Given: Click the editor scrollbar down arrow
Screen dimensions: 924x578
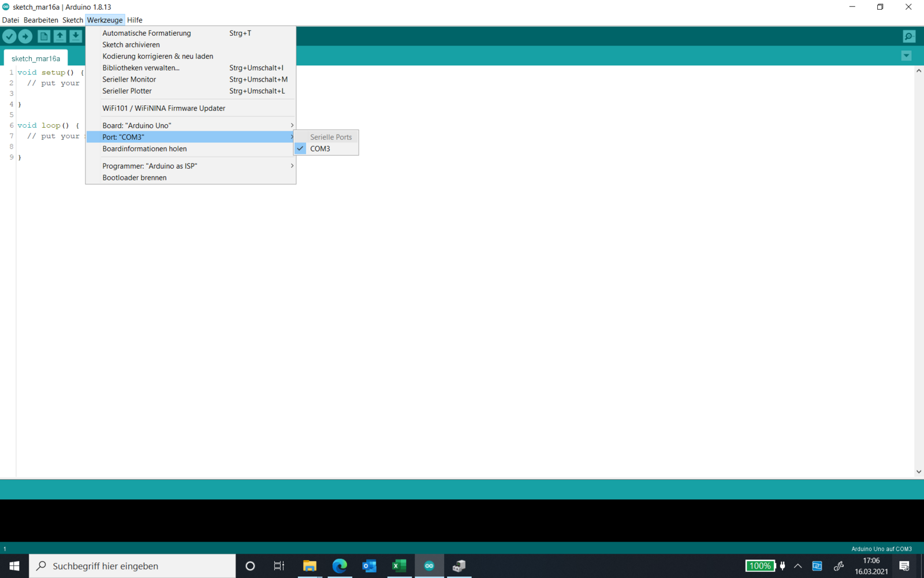Looking at the screenshot, I should (919, 472).
